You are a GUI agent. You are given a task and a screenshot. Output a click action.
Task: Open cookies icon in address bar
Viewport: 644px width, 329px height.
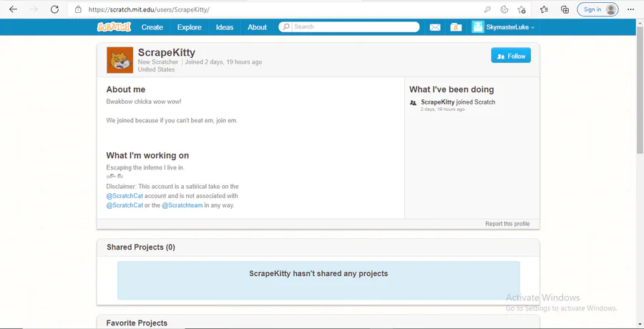[x=504, y=9]
